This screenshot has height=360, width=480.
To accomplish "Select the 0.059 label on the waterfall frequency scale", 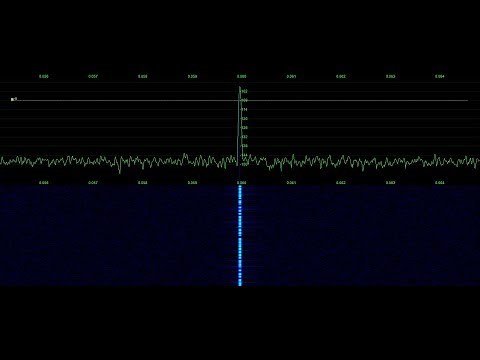I will tap(192, 183).
